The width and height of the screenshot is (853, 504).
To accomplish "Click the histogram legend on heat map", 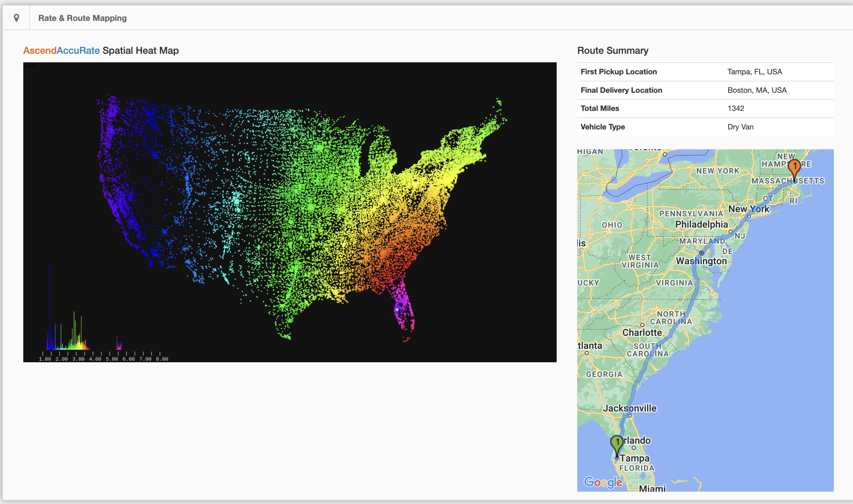I will click(103, 312).
